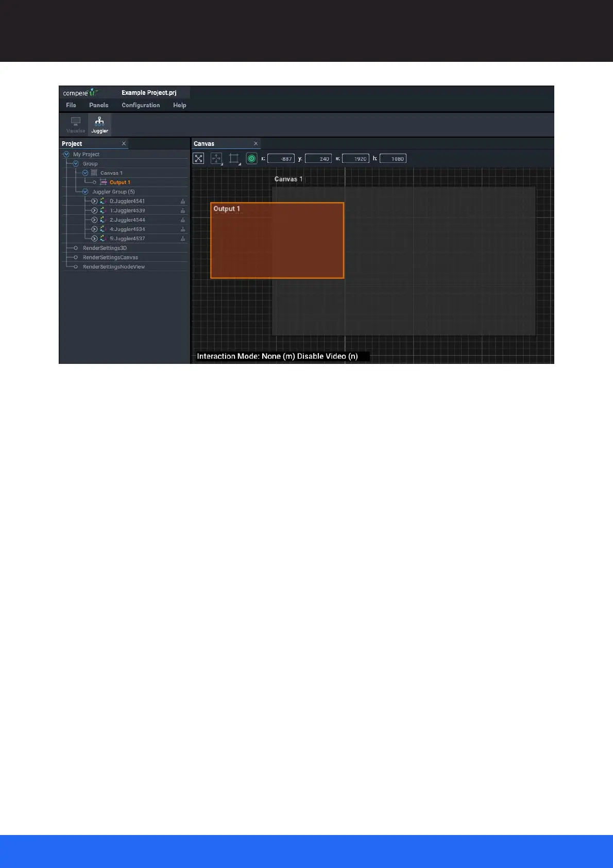Image resolution: width=613 pixels, height=868 pixels.
Task: Select the crop frame tool in Canvas toolbar
Action: pos(234,158)
